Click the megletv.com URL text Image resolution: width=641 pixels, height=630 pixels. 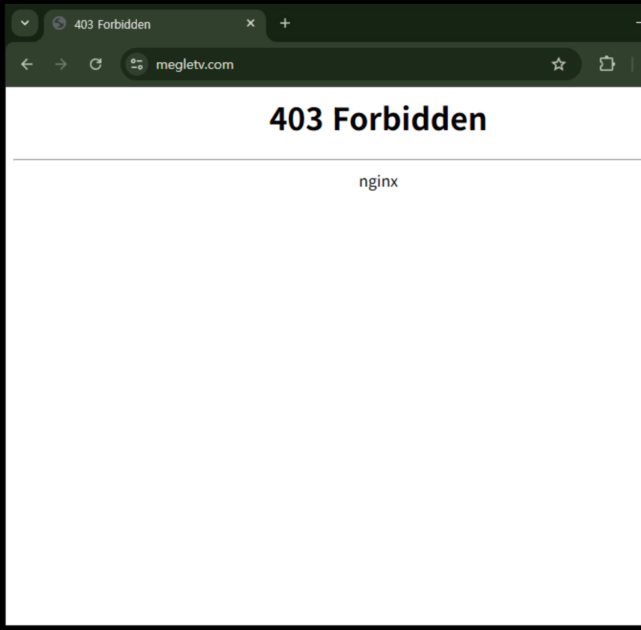(x=195, y=65)
